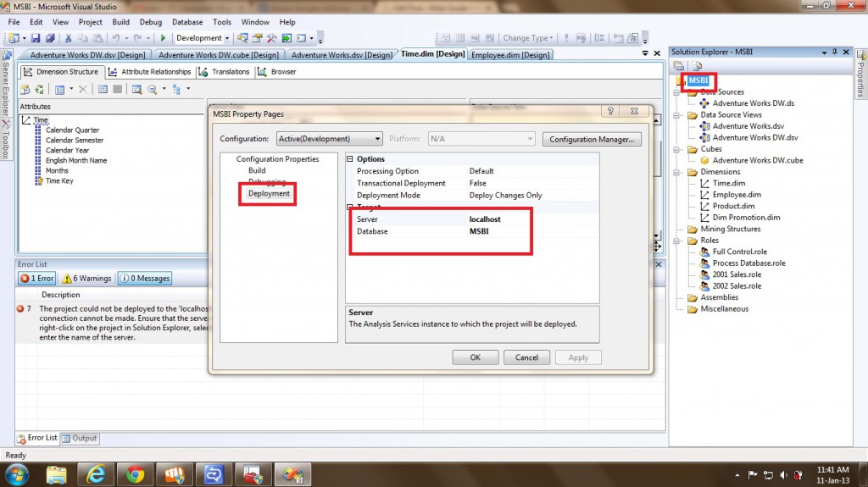The image size is (868, 487).
Task: Toggle the 6 Warnings filter
Action: [86, 278]
